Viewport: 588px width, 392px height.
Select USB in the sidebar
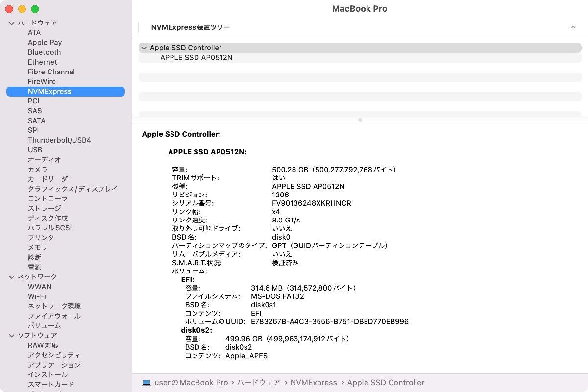tap(35, 149)
